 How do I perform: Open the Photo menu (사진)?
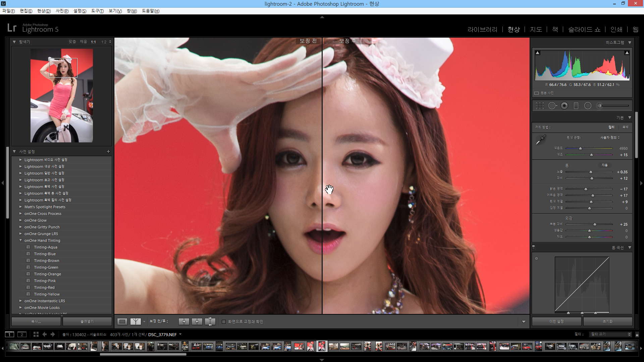coord(62,11)
